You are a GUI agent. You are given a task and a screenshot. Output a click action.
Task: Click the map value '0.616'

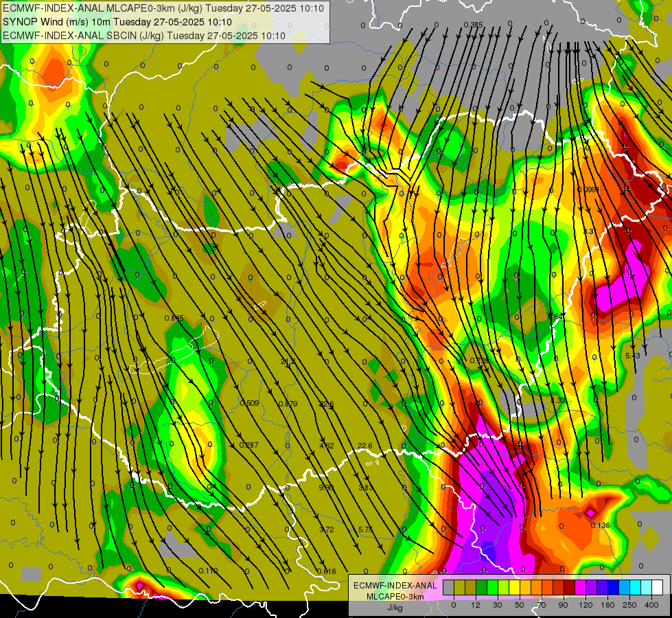[x=327, y=571]
